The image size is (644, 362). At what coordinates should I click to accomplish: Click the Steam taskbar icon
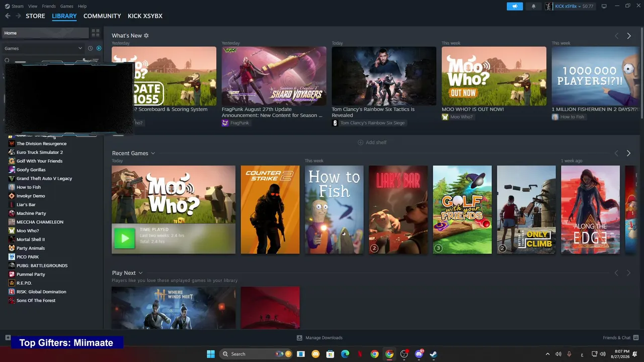point(433,354)
